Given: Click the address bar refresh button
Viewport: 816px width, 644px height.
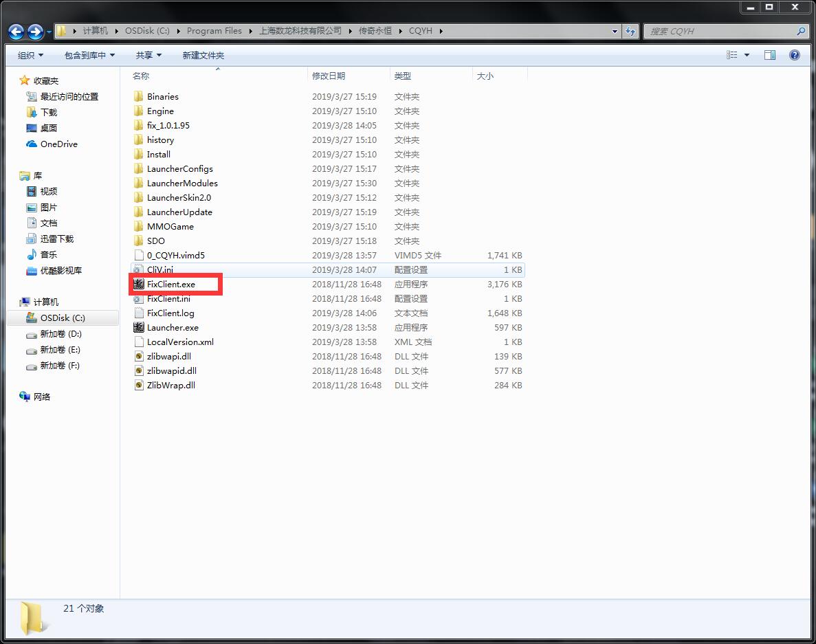Looking at the screenshot, I should click(630, 31).
